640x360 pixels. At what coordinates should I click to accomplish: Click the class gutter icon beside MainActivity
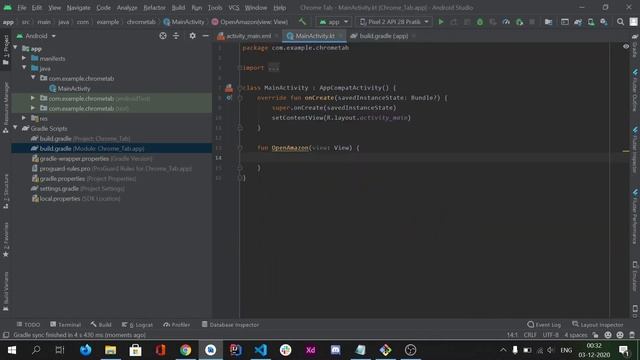pos(229,88)
